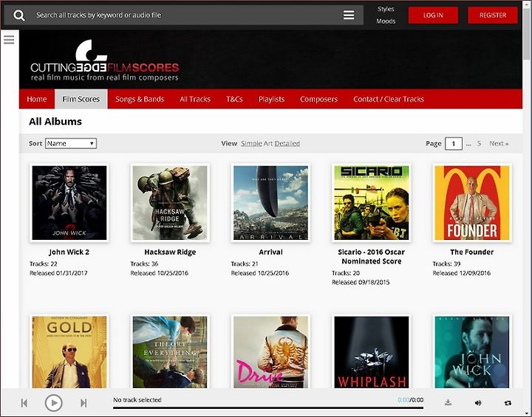Open the teal John Wick album cover
This screenshot has height=417, width=532.
(472, 351)
